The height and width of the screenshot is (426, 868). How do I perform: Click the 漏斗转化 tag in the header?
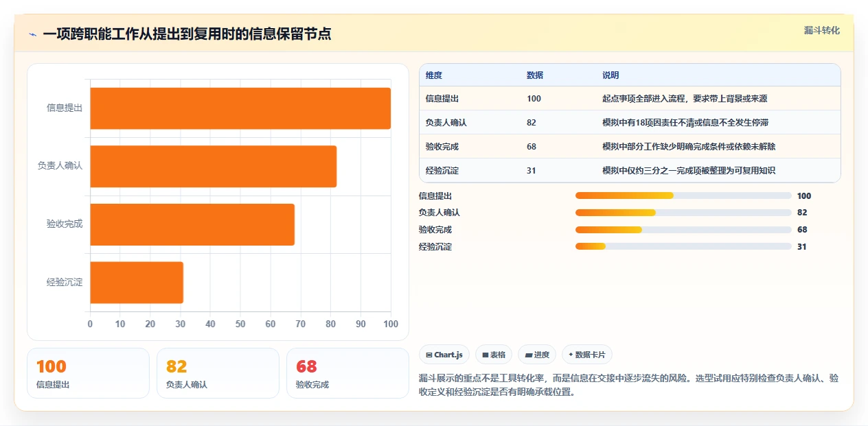(821, 31)
